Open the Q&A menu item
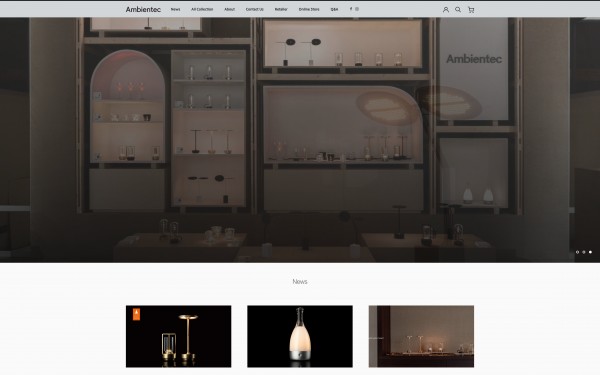 (x=334, y=9)
